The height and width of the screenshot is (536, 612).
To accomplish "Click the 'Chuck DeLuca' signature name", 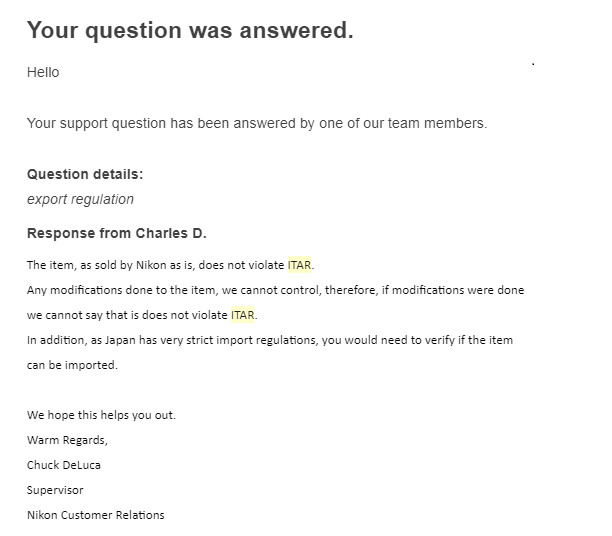I will [64, 465].
